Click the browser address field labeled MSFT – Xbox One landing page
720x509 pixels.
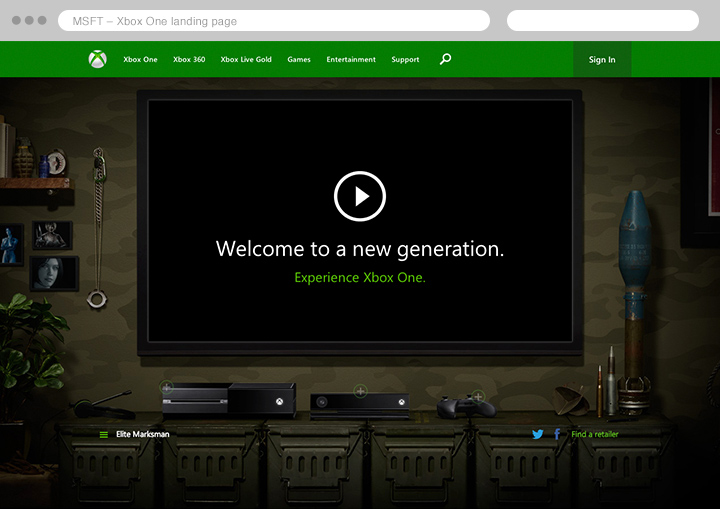pyautogui.click(x=274, y=21)
